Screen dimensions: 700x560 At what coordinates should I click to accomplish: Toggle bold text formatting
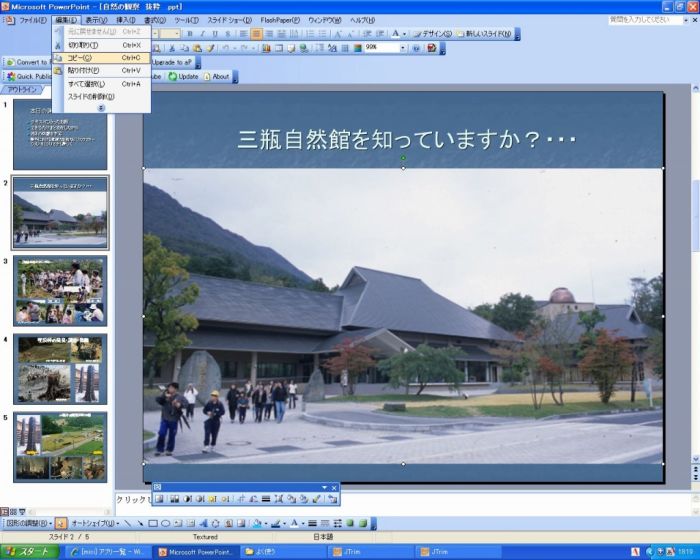pyautogui.click(x=188, y=34)
